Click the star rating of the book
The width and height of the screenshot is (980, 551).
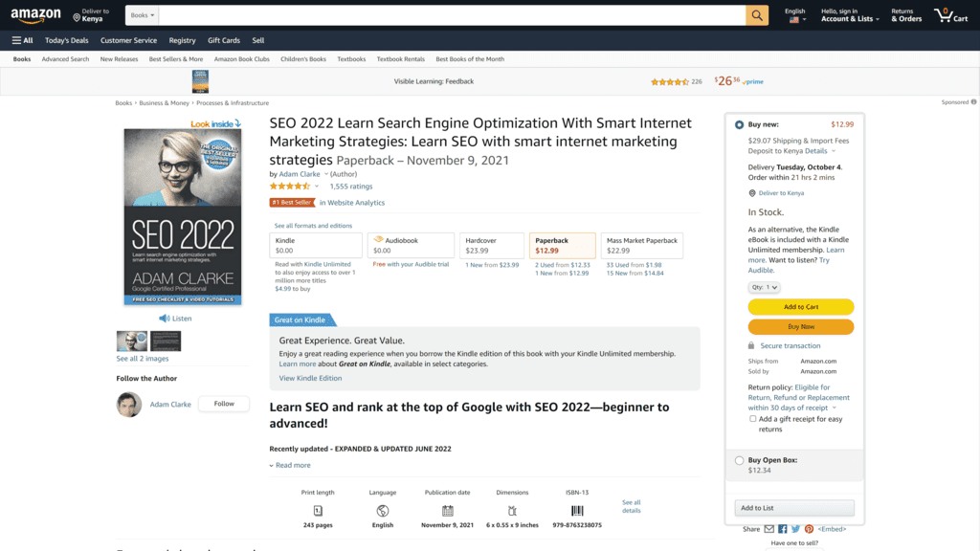(289, 187)
